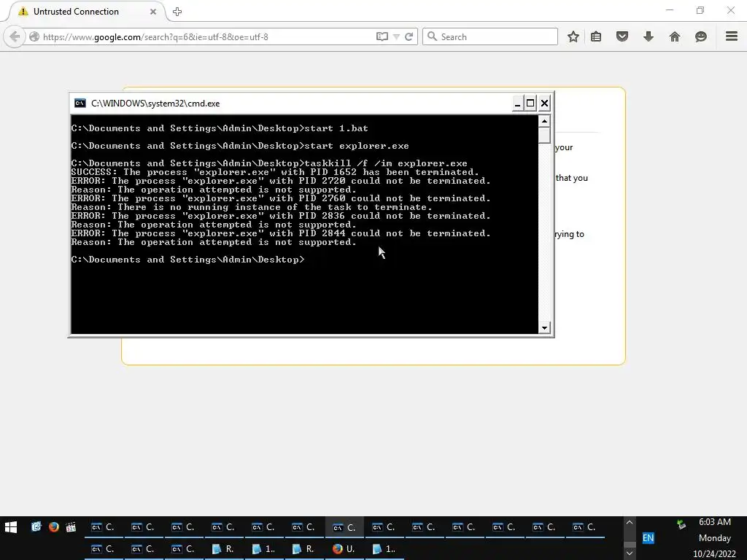Open the quick launch icon beside Start
Viewport: 747px width, 560px height.
(x=36, y=526)
